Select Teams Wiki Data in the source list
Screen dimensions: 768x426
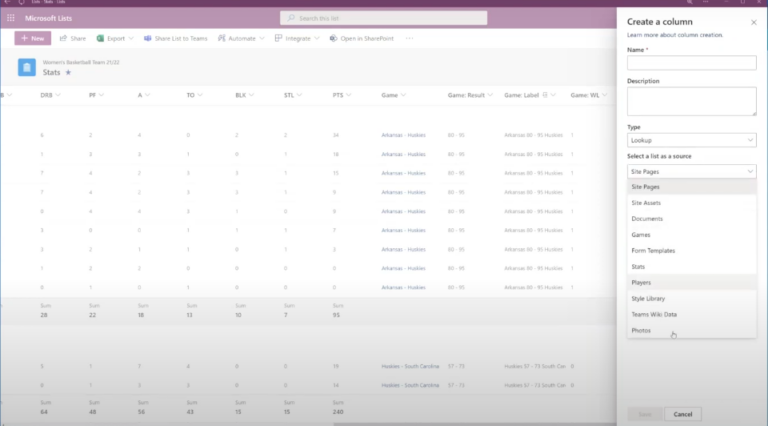[x=692, y=314]
